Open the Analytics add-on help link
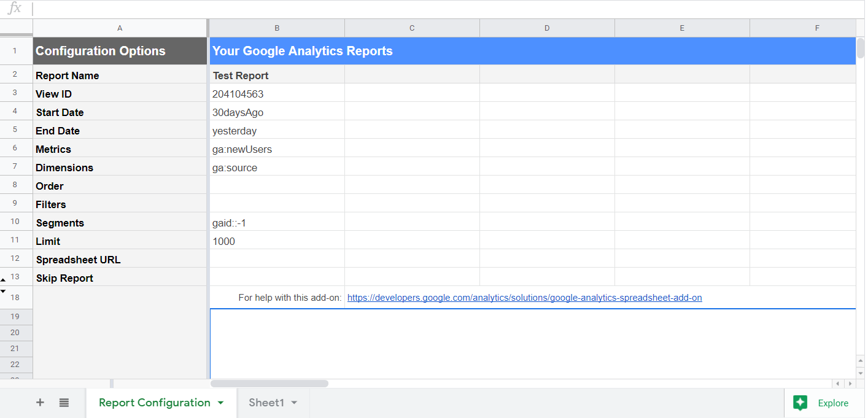 tap(525, 298)
